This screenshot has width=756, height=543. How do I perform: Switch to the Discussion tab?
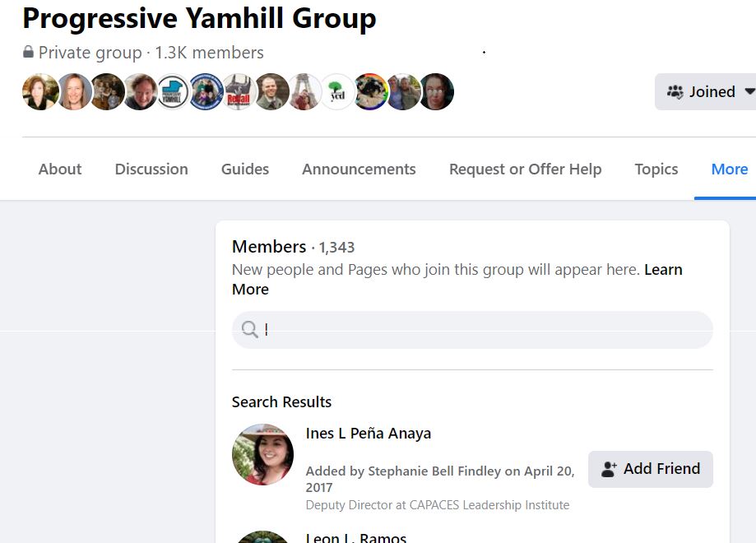[x=151, y=169]
